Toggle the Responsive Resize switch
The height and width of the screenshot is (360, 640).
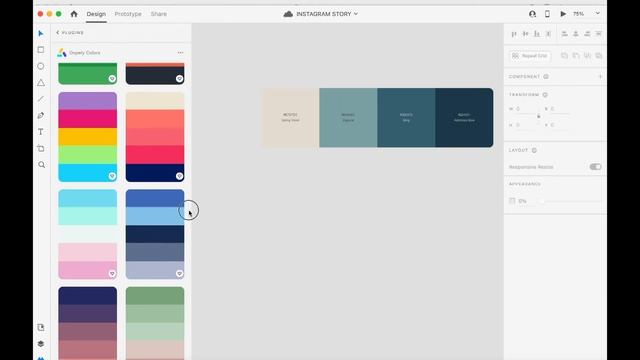595,167
